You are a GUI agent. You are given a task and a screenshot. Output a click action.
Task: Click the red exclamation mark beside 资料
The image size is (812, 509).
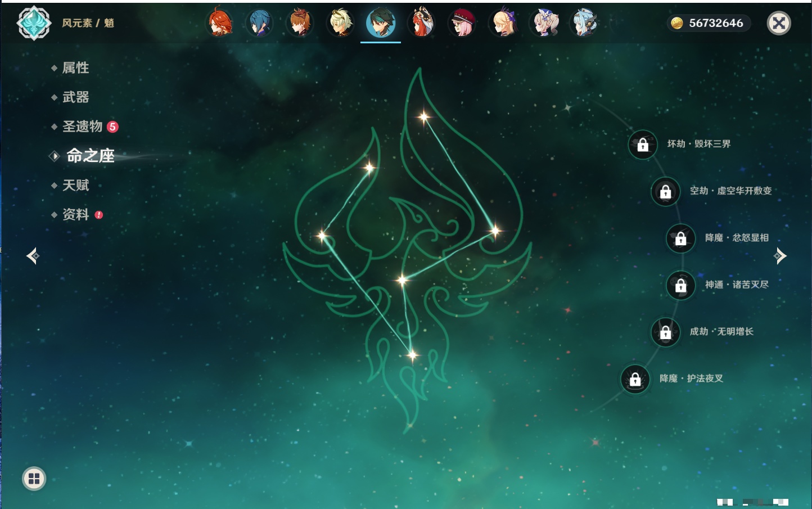point(99,215)
